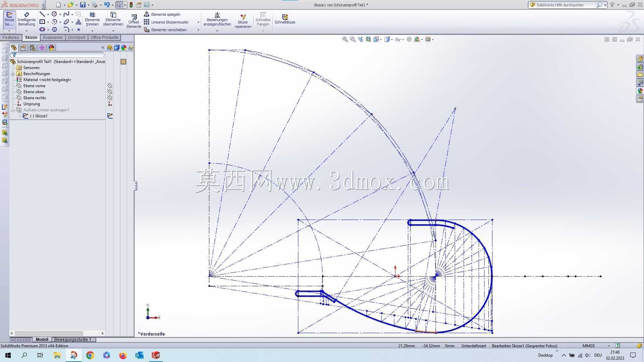Select the sketch Text tool
Image resolution: width=644 pixels, height=362 pixels.
[x=78, y=22]
